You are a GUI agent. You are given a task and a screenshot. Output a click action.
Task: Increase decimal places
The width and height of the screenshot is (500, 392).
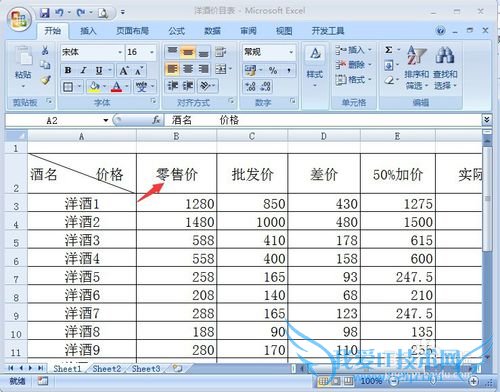(x=250, y=87)
